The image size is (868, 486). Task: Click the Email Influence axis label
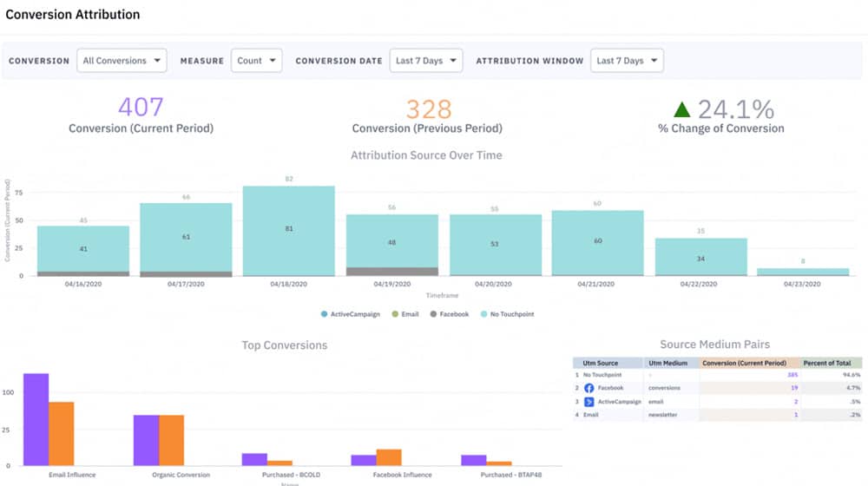[72, 475]
